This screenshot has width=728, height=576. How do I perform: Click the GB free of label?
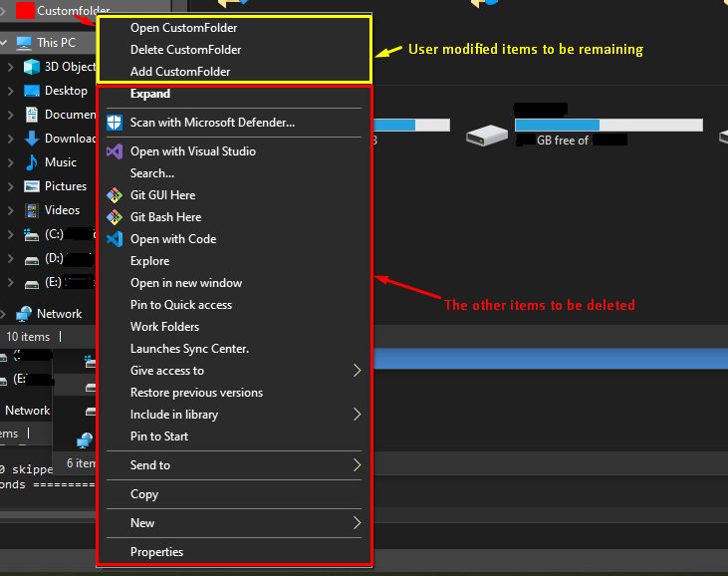[563, 141]
